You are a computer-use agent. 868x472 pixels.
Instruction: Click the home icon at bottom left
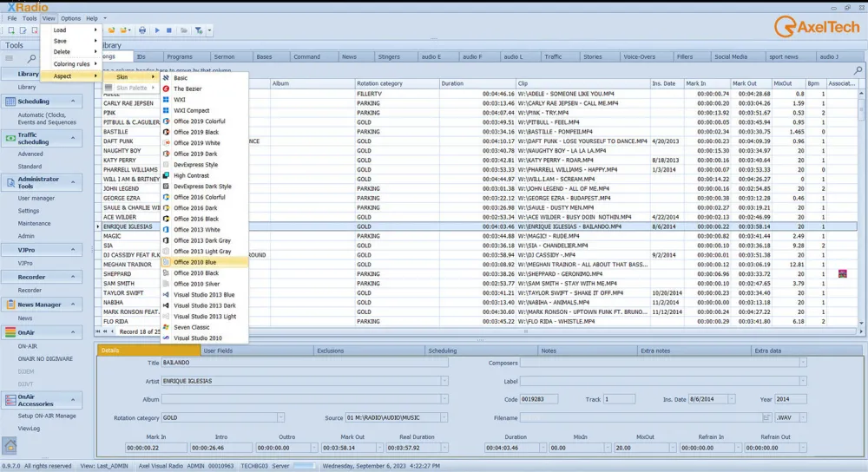[x=10, y=446]
